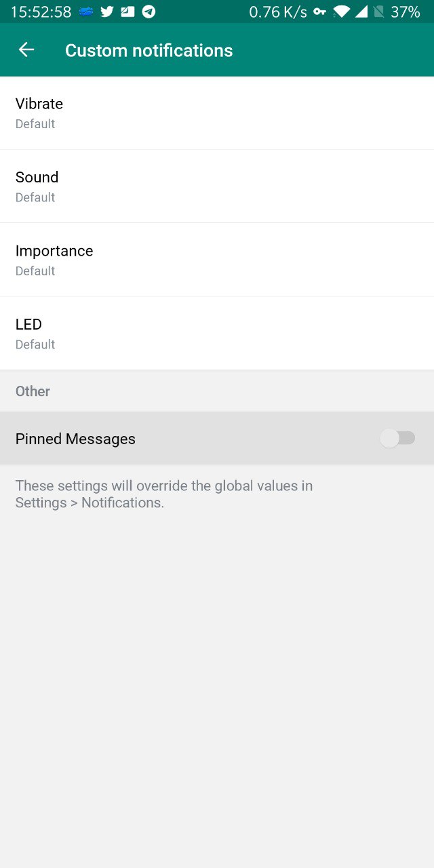Tap the Wi-Fi signal icon in status bar

[x=342, y=12]
